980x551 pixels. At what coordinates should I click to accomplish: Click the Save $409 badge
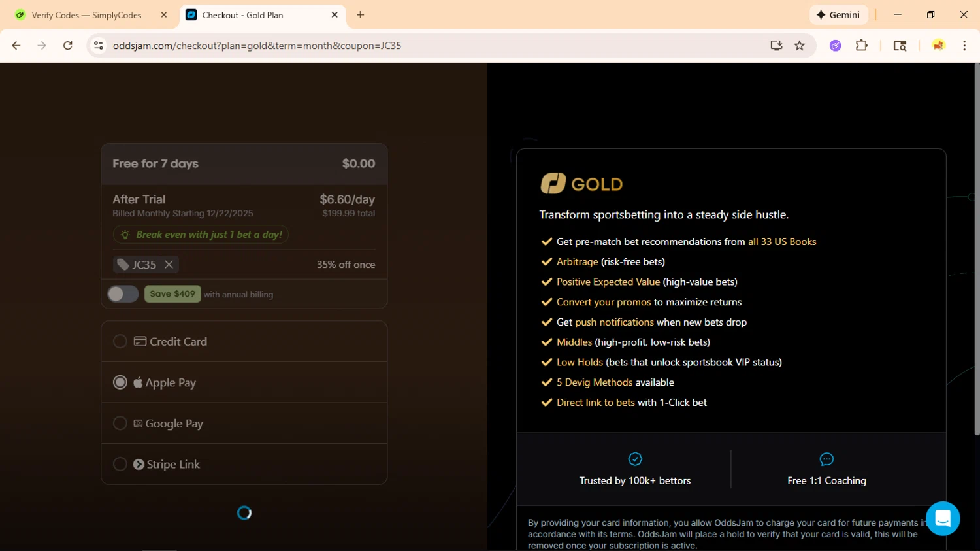pos(172,294)
